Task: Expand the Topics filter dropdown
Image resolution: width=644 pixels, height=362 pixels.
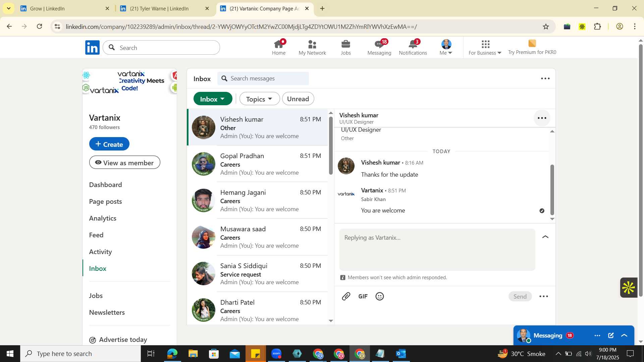Action: pyautogui.click(x=260, y=99)
